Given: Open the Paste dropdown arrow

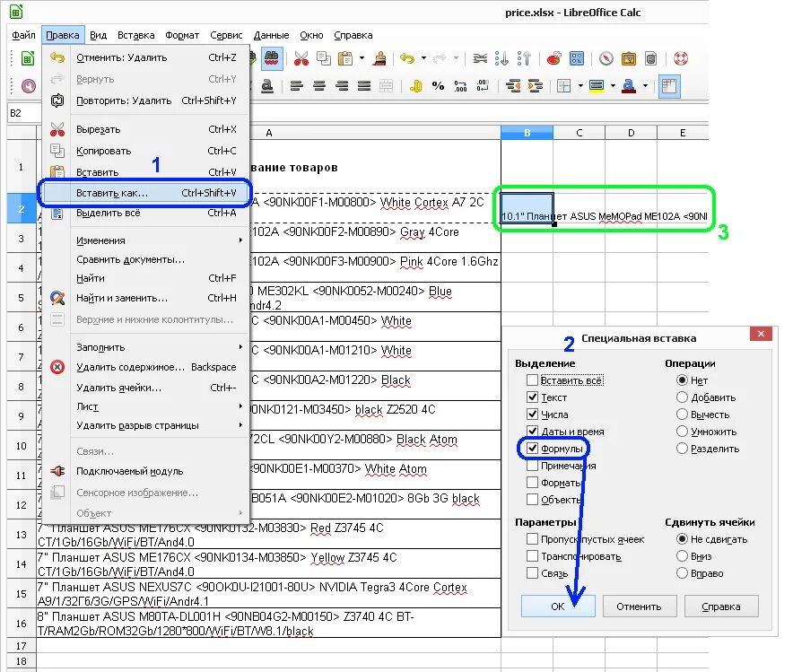Looking at the screenshot, I should click(x=362, y=58).
